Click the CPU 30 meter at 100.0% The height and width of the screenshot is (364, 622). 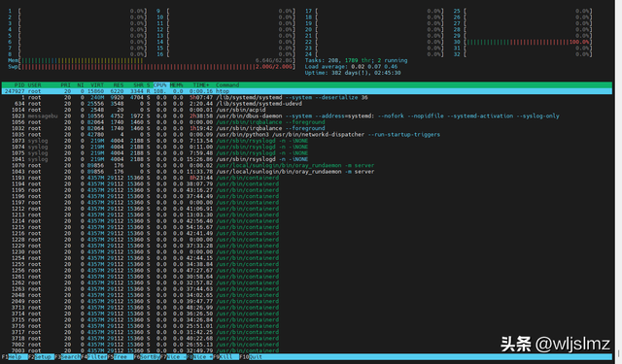click(523, 42)
